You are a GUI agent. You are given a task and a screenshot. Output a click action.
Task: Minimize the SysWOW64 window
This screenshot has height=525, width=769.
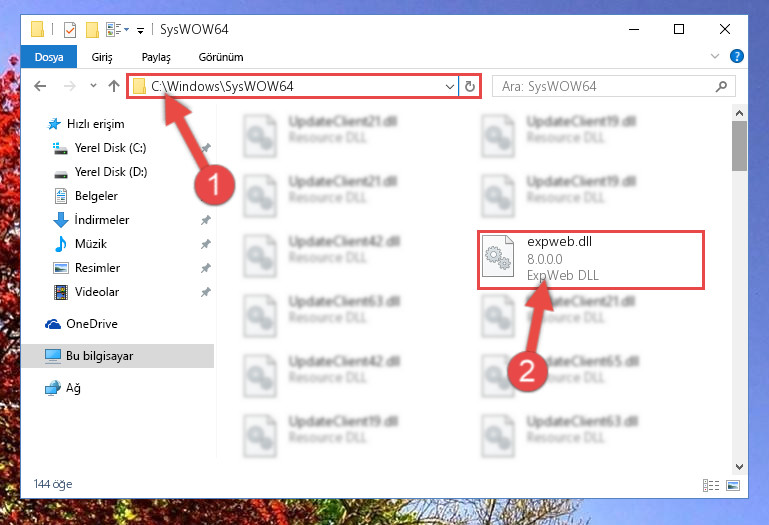pyautogui.click(x=634, y=29)
